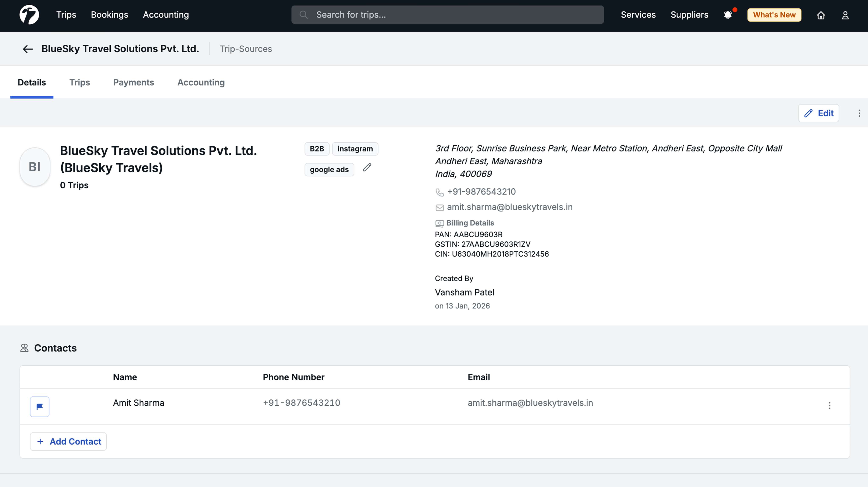
Task: Click the What's New badge
Action: (774, 15)
